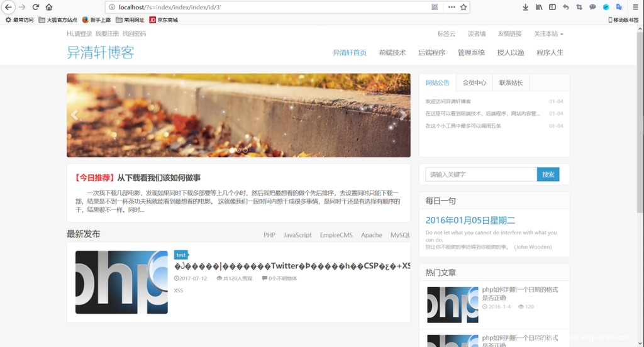Click the 搜索 search button
Viewport: 644px width, 347px height.
[x=548, y=174]
